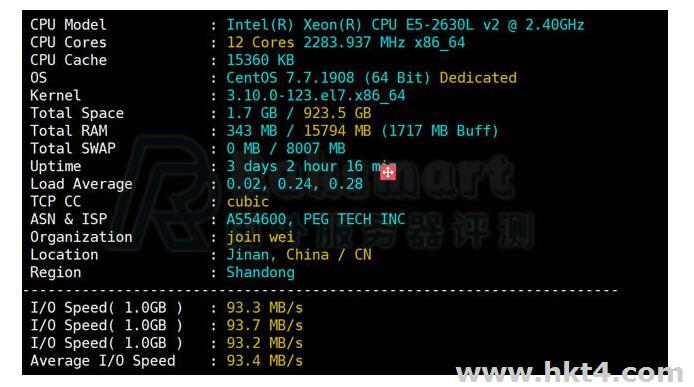
Task: Select the kernel version 3.10.0-123.el7.x86_64
Action: [316, 96]
